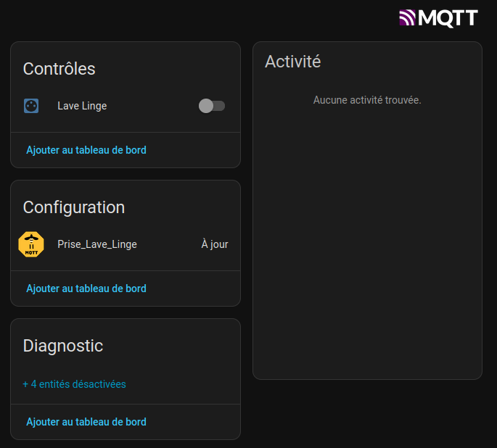
Task: Click the "Aucune activité trouvée" message
Action: click(367, 100)
